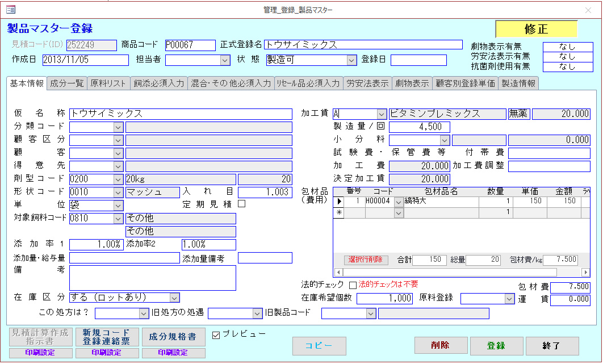Click the current record selector arrow in 包材品 grid

[340, 201]
